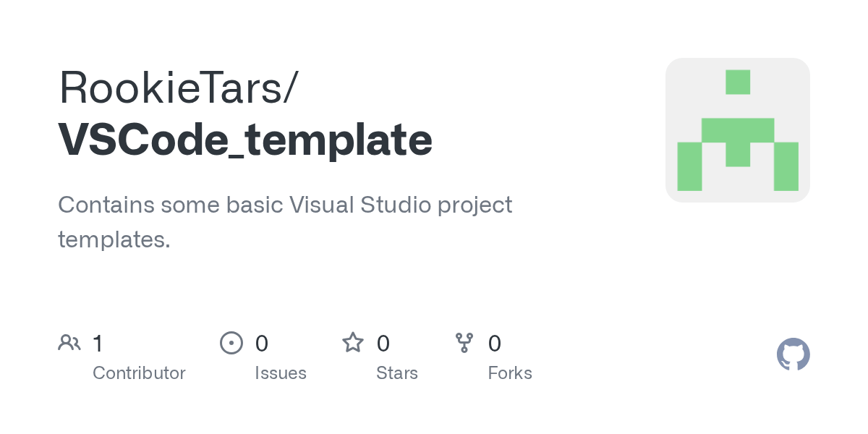Click the contributor count number 1
The height and width of the screenshot is (434, 868).
click(98, 343)
